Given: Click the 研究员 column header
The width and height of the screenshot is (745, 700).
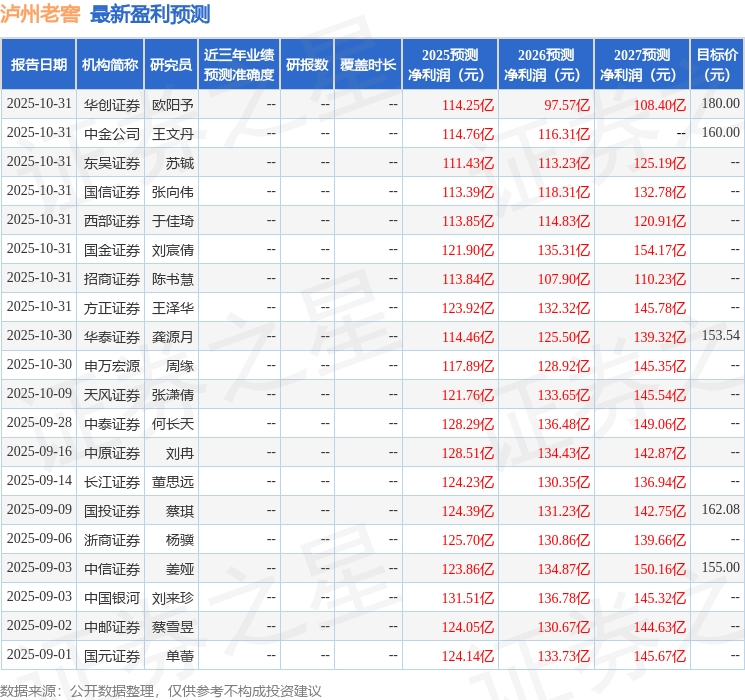Looking at the screenshot, I should tap(171, 65).
